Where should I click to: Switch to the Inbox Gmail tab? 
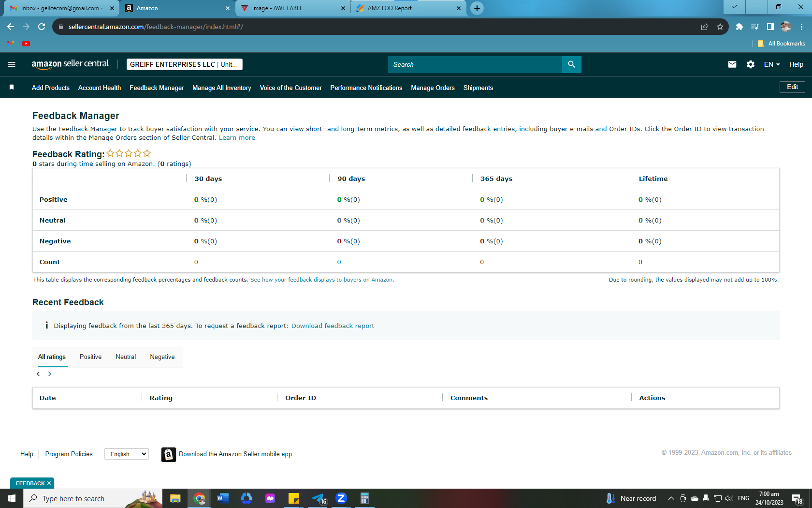click(x=60, y=8)
